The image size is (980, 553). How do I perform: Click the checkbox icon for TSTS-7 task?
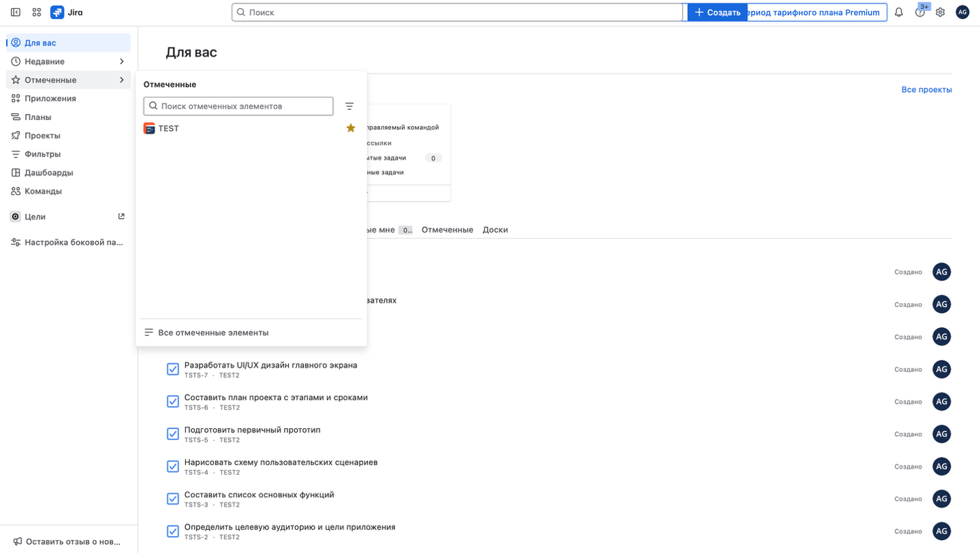(x=173, y=370)
